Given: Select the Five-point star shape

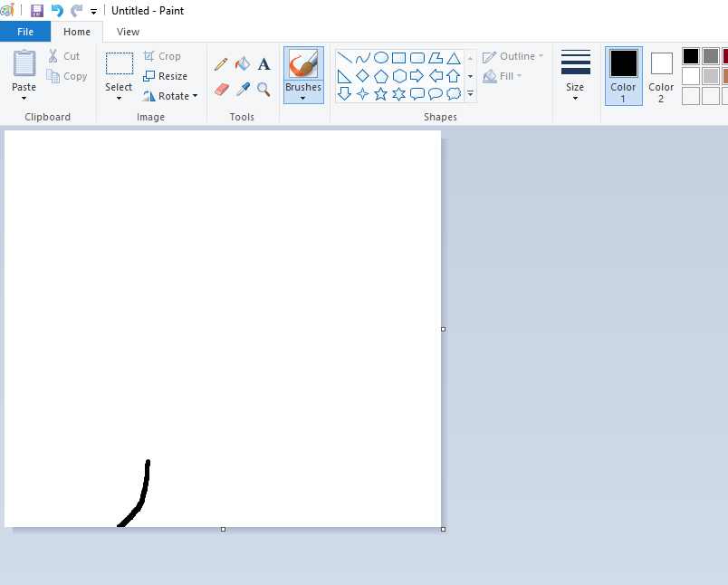Looking at the screenshot, I should tap(380, 94).
